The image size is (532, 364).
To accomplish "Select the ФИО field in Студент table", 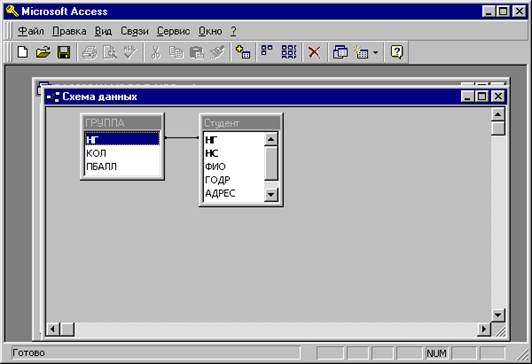I will (233, 167).
